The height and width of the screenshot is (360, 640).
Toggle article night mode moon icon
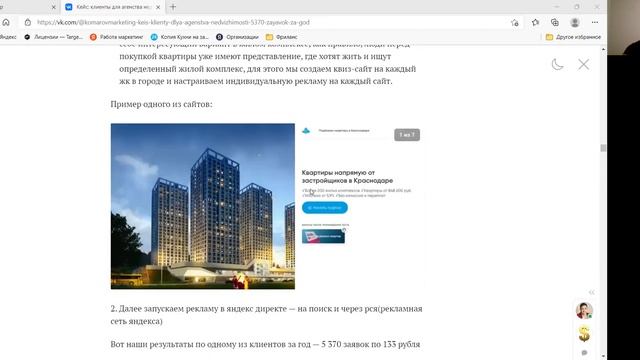557,64
